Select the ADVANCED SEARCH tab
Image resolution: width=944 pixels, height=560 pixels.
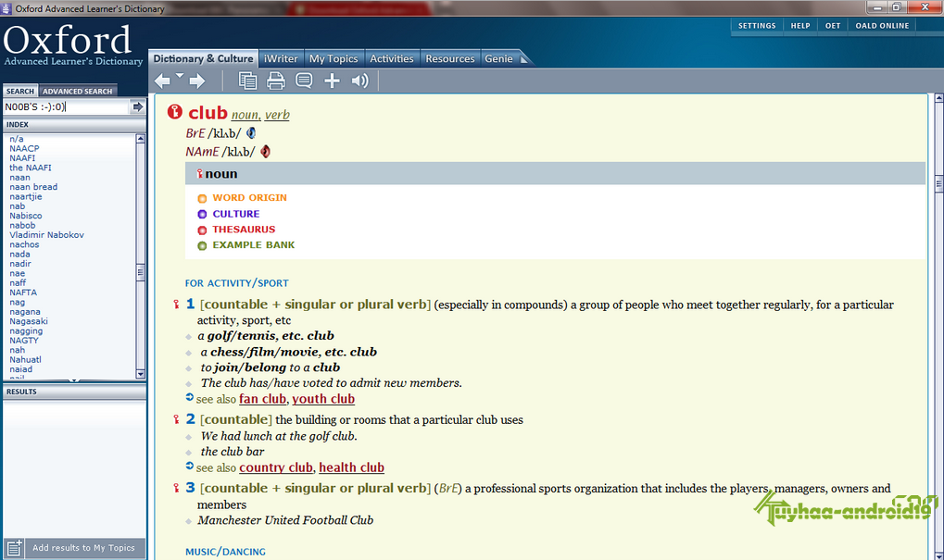[77, 92]
